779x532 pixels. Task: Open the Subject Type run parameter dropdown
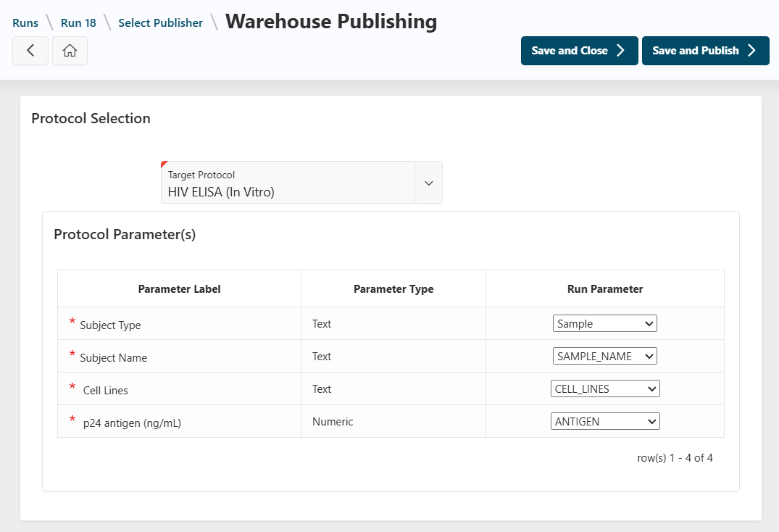click(x=604, y=323)
